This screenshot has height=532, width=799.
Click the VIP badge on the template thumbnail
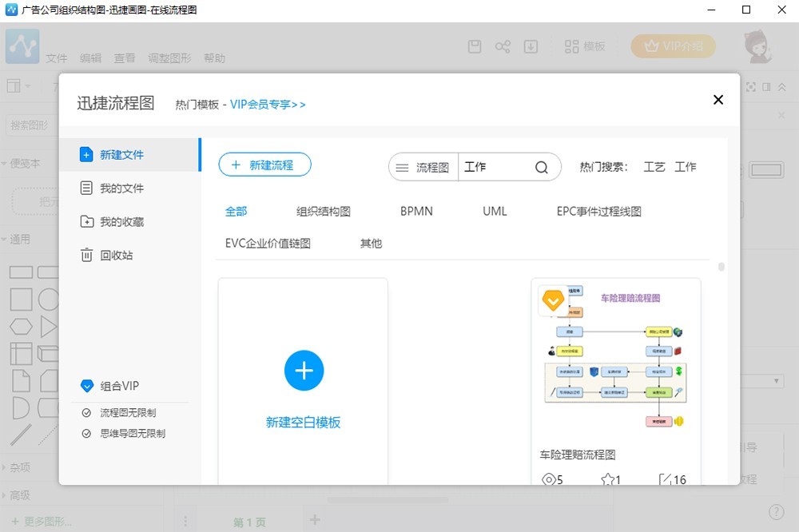(552, 300)
